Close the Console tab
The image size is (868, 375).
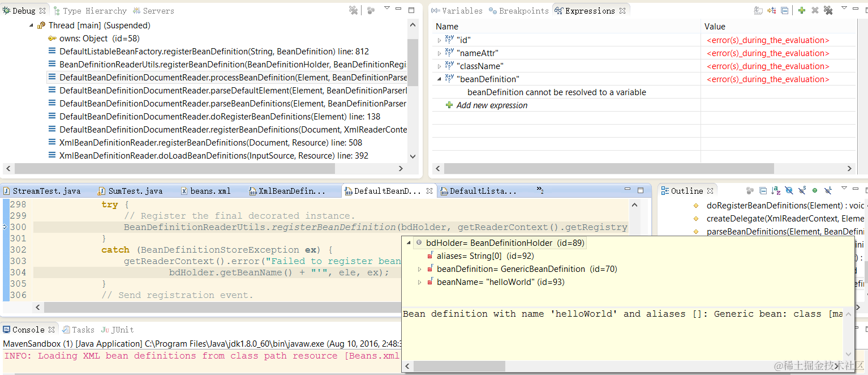tap(51, 330)
